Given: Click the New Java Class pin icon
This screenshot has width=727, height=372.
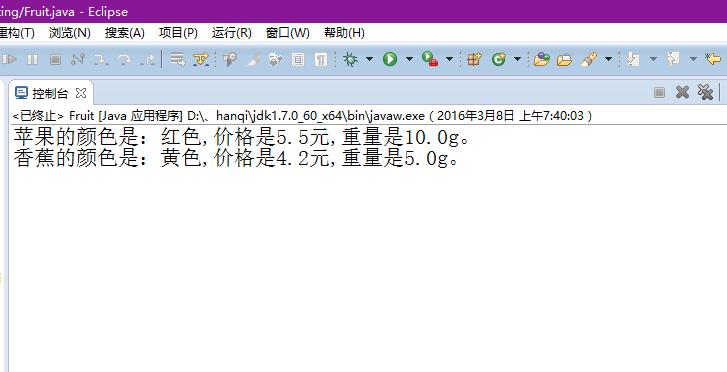Looking at the screenshot, I should [230, 59].
